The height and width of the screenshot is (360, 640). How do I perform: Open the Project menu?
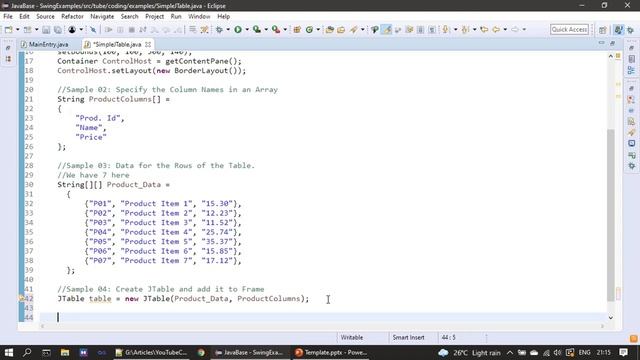pos(154,16)
